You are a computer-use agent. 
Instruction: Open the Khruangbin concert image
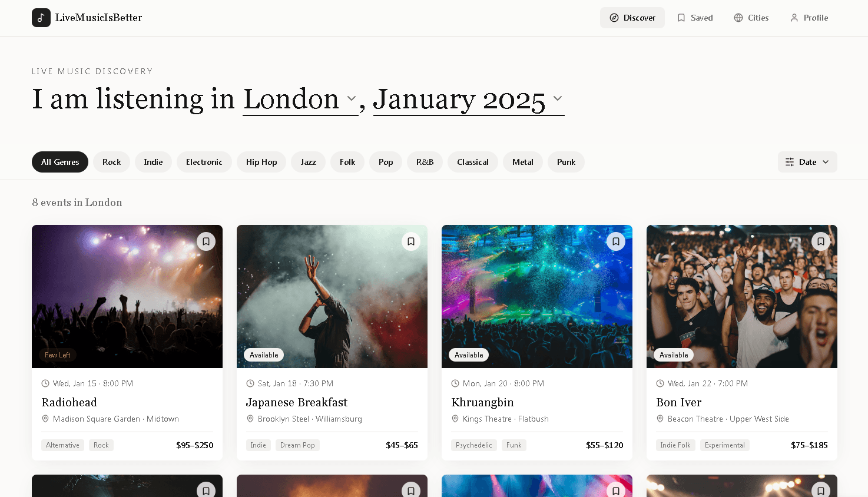pos(537,296)
